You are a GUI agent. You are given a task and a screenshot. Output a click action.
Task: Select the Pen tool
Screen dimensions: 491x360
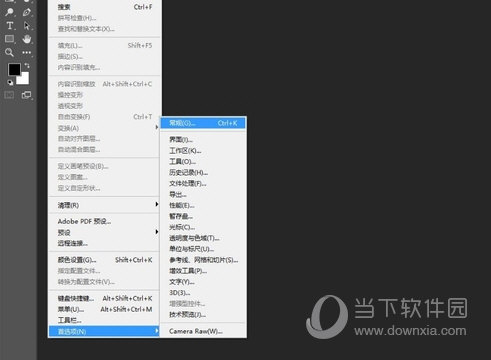coord(27,12)
